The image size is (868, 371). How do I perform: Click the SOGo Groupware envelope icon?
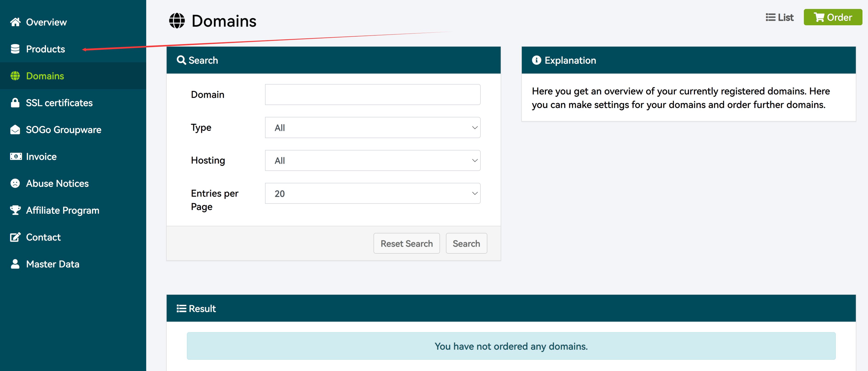coord(15,130)
